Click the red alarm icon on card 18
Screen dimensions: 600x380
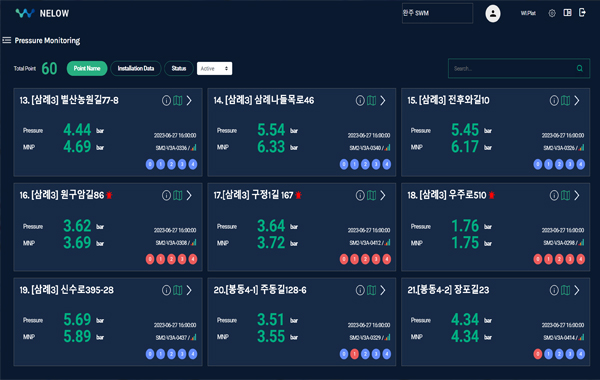click(492, 195)
